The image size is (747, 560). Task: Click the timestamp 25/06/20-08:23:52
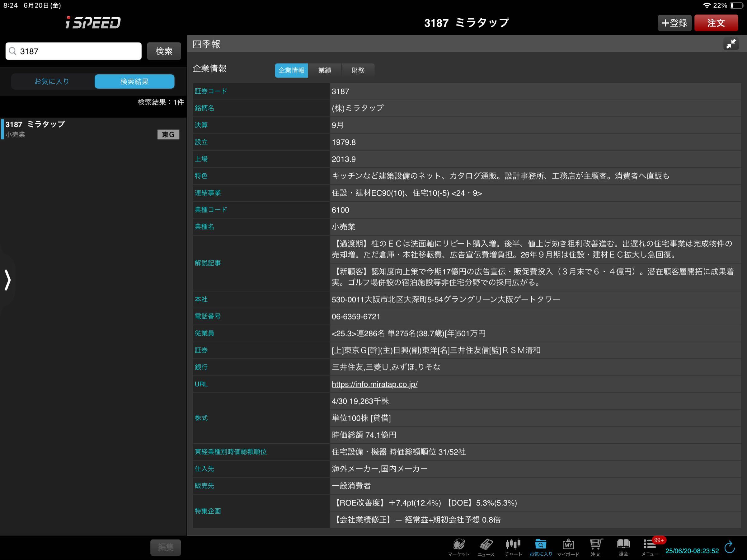click(692, 551)
